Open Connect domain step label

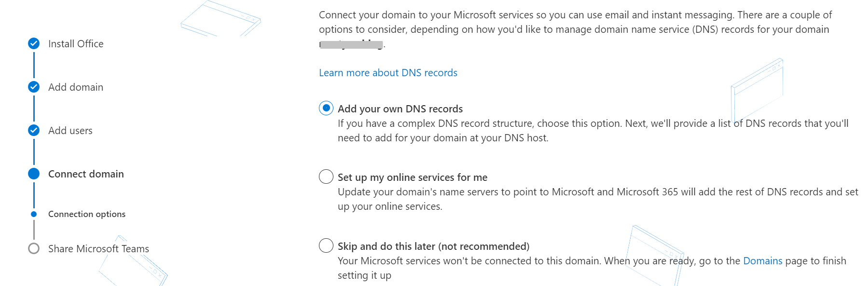point(86,174)
